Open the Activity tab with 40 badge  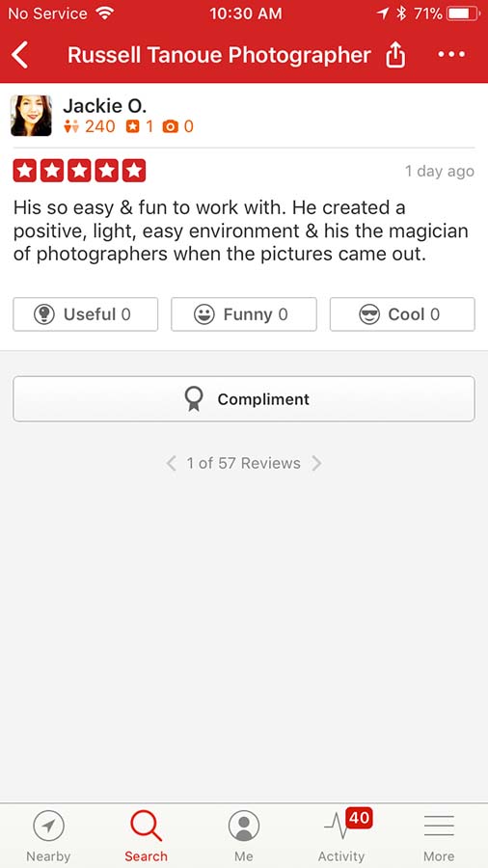pyautogui.click(x=342, y=836)
